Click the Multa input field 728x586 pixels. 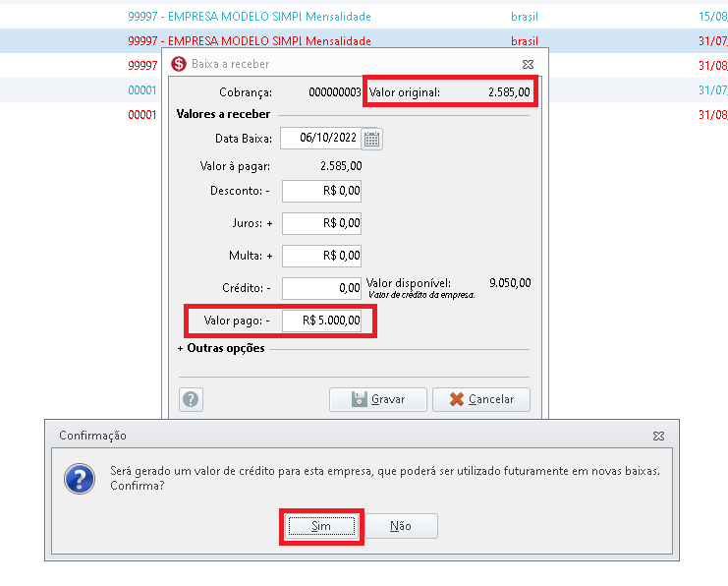[x=321, y=256]
